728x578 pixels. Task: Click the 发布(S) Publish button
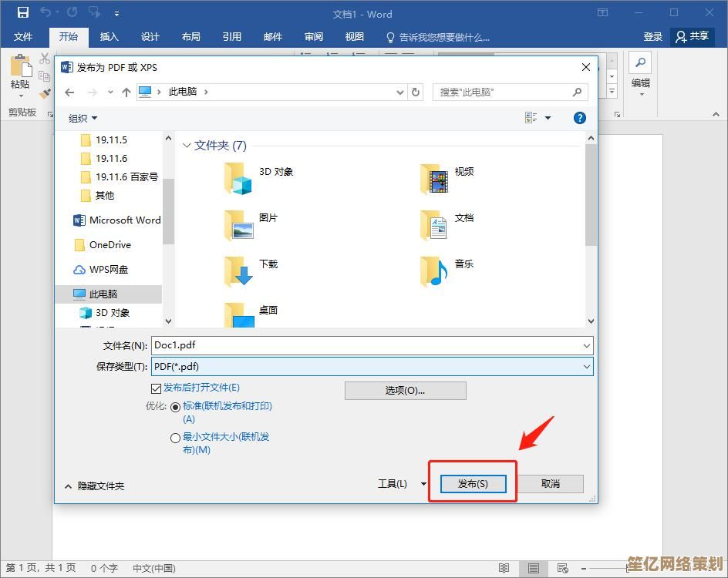[473, 483]
